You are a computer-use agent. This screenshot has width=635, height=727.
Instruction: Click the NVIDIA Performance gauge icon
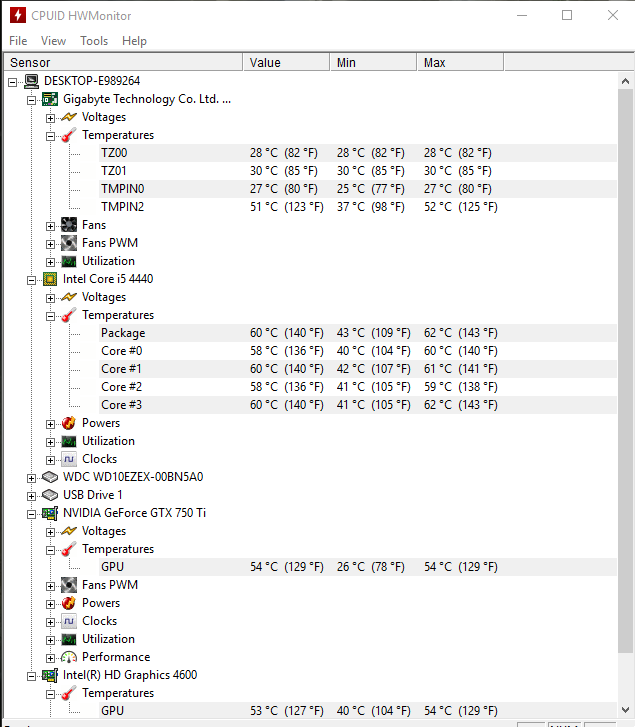point(69,657)
